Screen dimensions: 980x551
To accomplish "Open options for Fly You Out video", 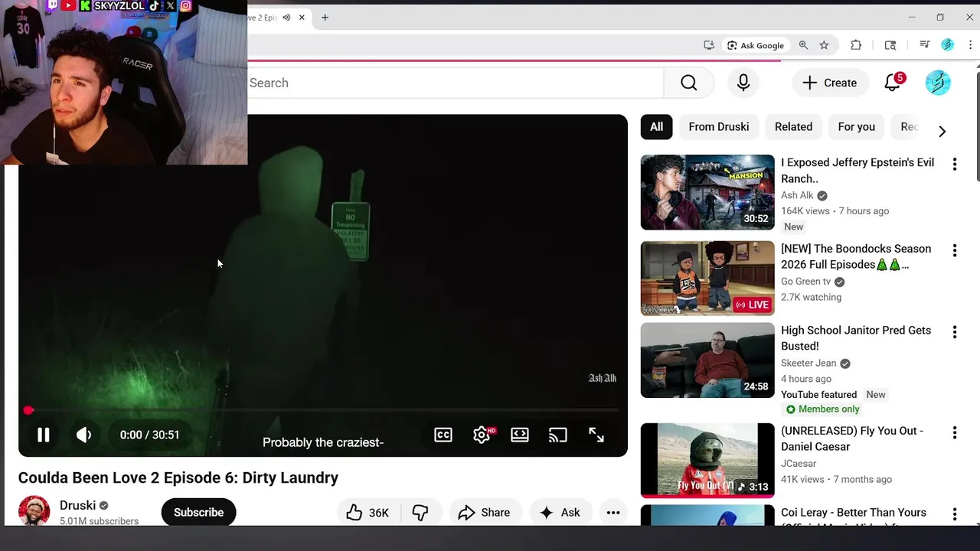I will 955,432.
